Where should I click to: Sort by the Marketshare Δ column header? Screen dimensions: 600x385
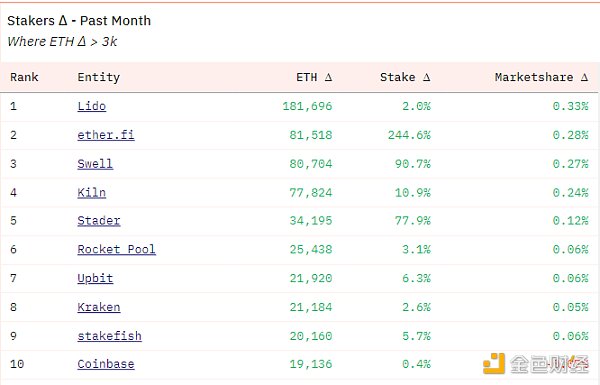tap(541, 77)
